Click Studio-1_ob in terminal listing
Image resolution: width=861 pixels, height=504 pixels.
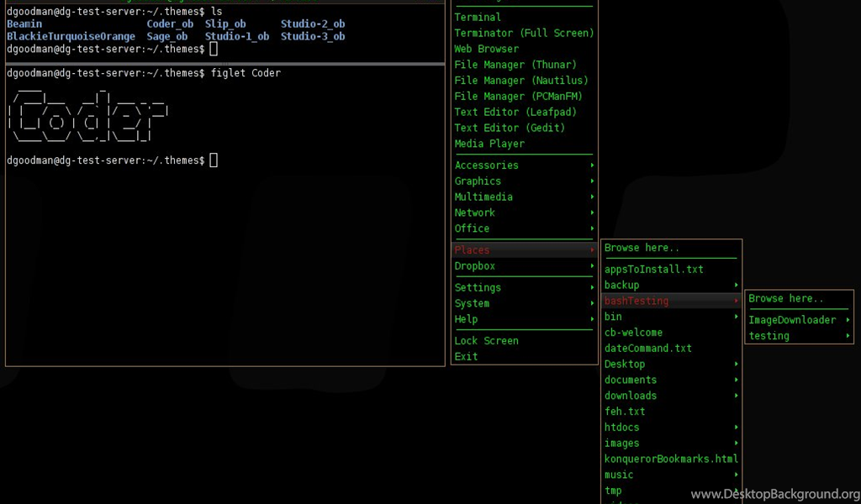tap(236, 37)
